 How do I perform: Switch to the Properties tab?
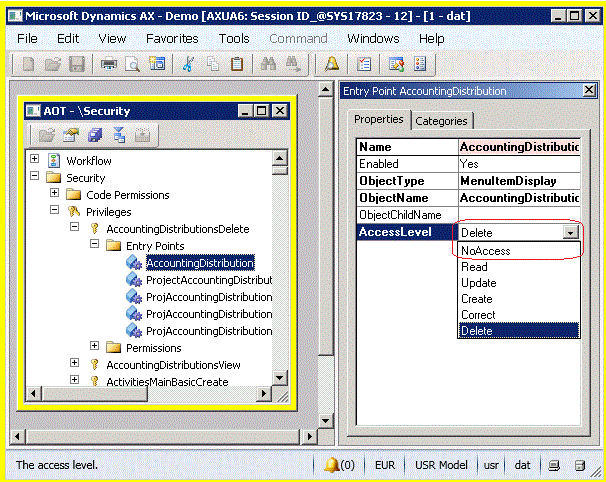379,119
